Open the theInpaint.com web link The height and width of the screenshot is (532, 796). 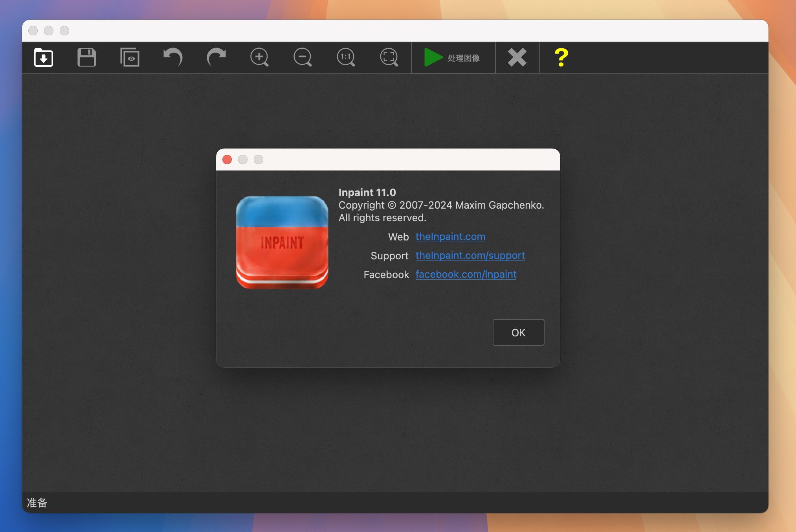point(450,237)
